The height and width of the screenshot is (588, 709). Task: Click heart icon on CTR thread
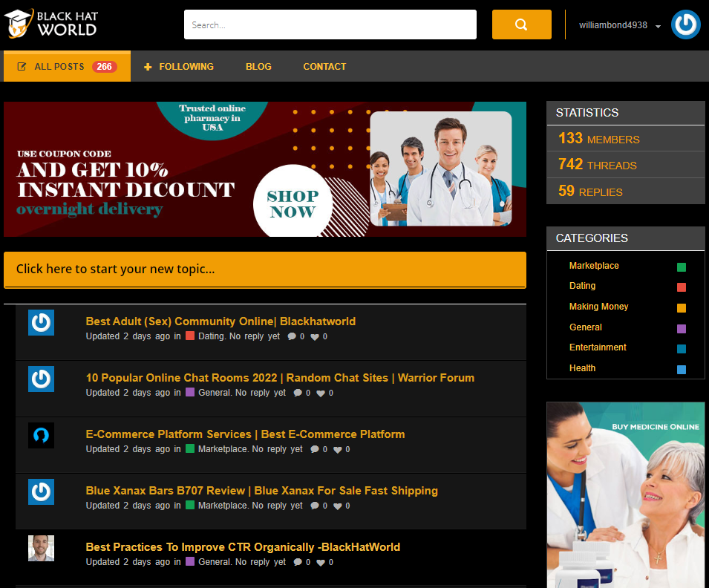(x=321, y=563)
